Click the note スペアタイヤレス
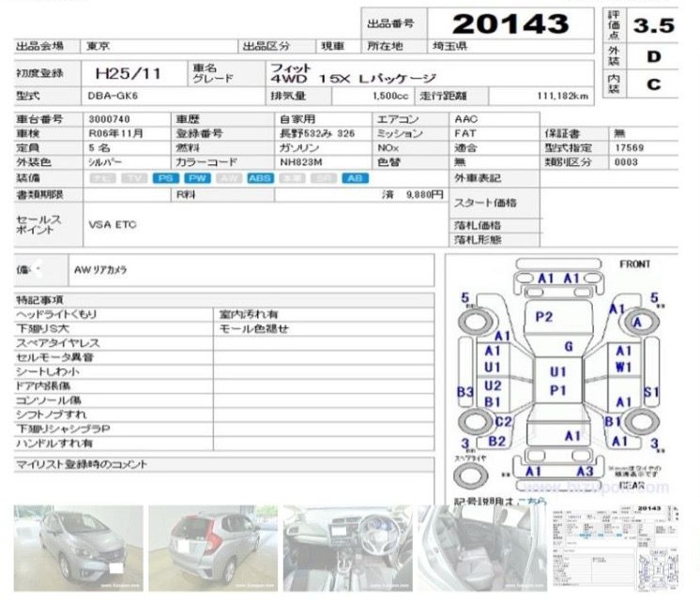 coord(57,343)
